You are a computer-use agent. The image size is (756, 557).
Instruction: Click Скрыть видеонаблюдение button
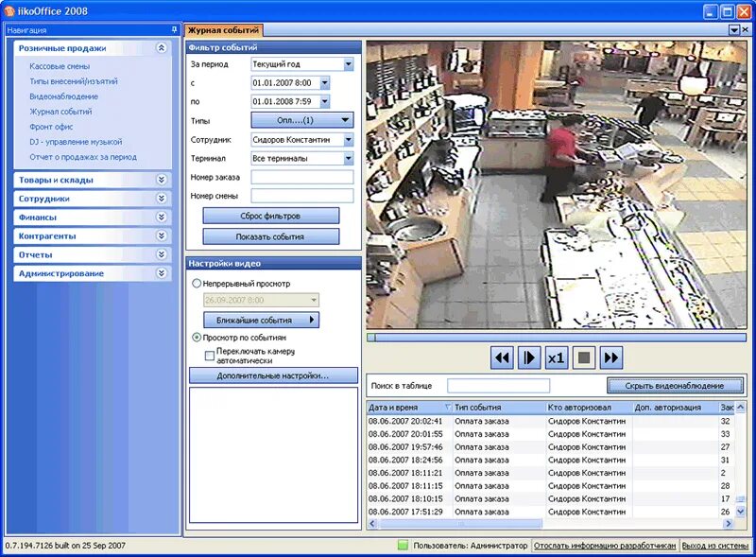pyautogui.click(x=675, y=386)
